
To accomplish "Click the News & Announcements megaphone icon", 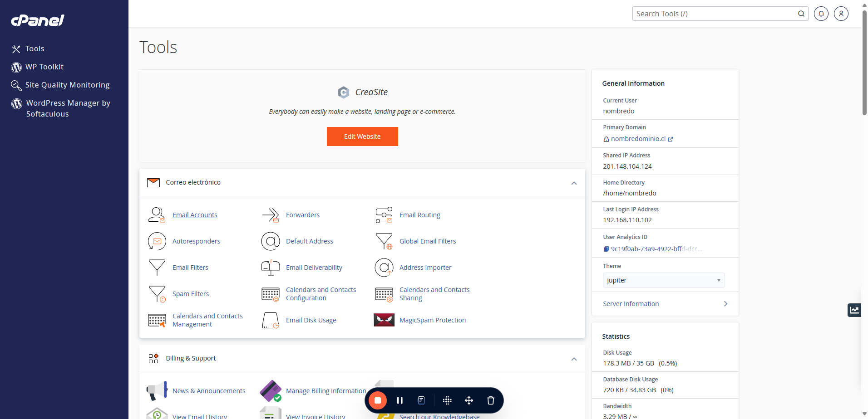I will 157,391.
